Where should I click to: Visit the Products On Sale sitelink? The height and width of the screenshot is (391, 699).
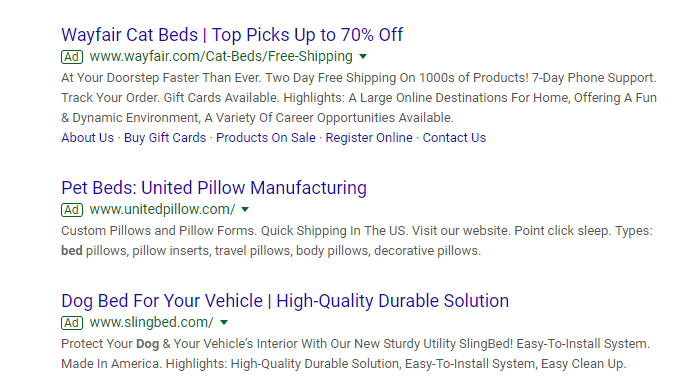(266, 138)
